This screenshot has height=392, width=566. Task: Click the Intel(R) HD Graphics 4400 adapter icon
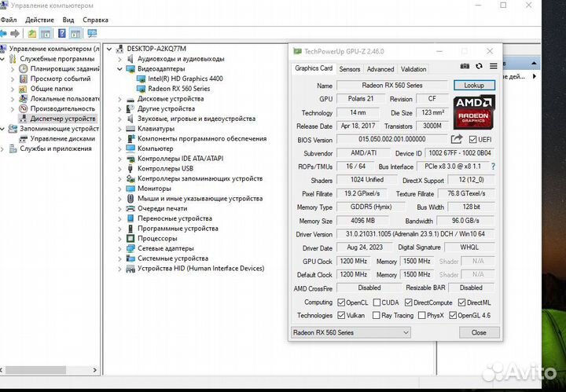tap(141, 79)
